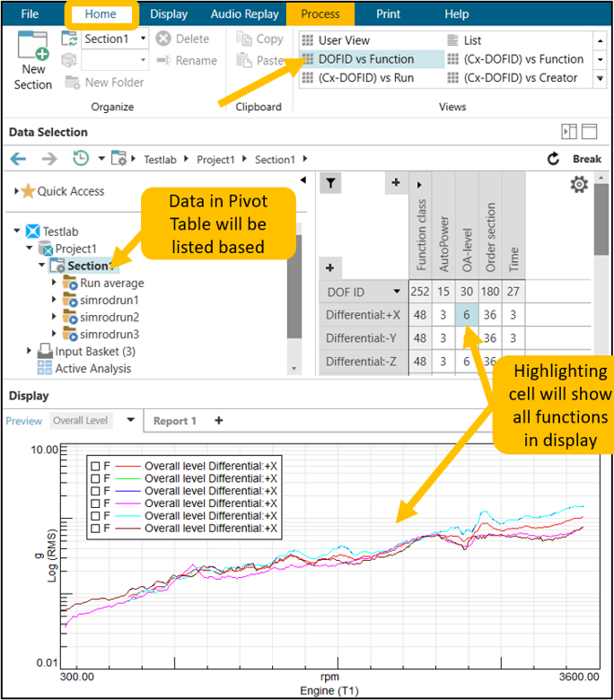Open pivot table settings gear
This screenshot has width=614, height=700.
coord(579,184)
